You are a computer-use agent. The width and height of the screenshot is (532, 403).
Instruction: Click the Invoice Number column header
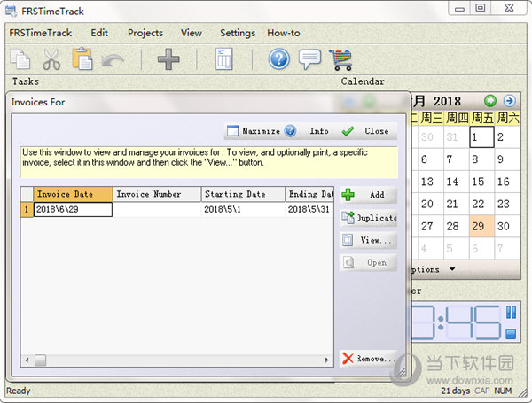click(157, 194)
